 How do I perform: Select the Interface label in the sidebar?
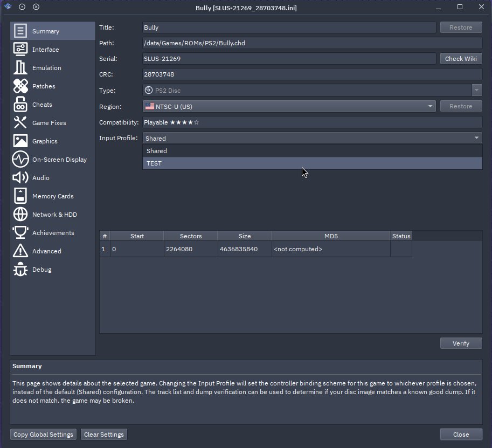click(45, 49)
